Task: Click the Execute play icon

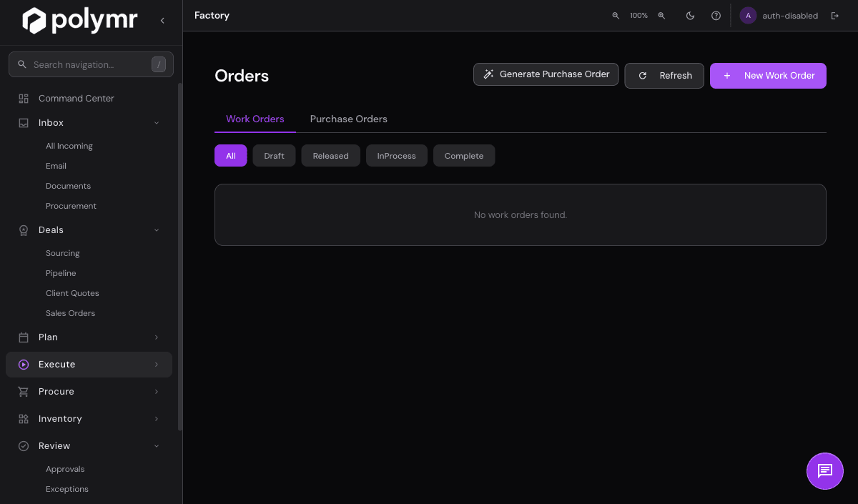Action: tap(24, 365)
